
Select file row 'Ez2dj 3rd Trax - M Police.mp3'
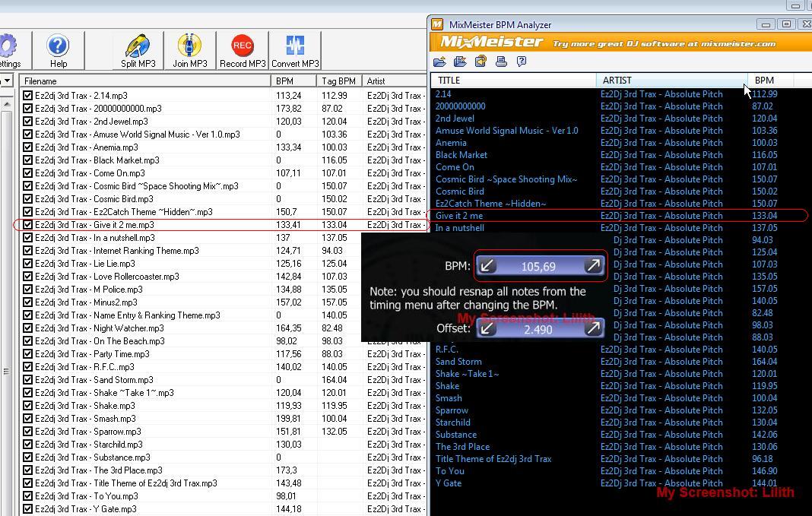click(89, 290)
